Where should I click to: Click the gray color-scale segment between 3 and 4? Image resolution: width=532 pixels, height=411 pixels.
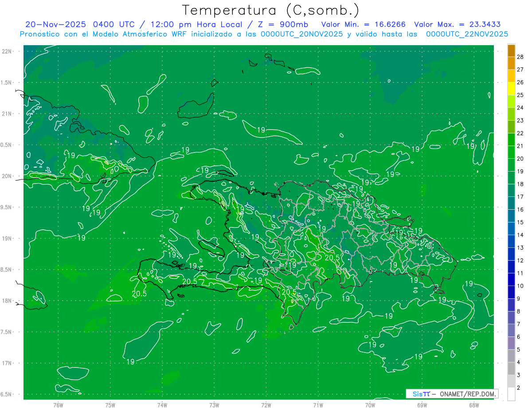click(511, 369)
